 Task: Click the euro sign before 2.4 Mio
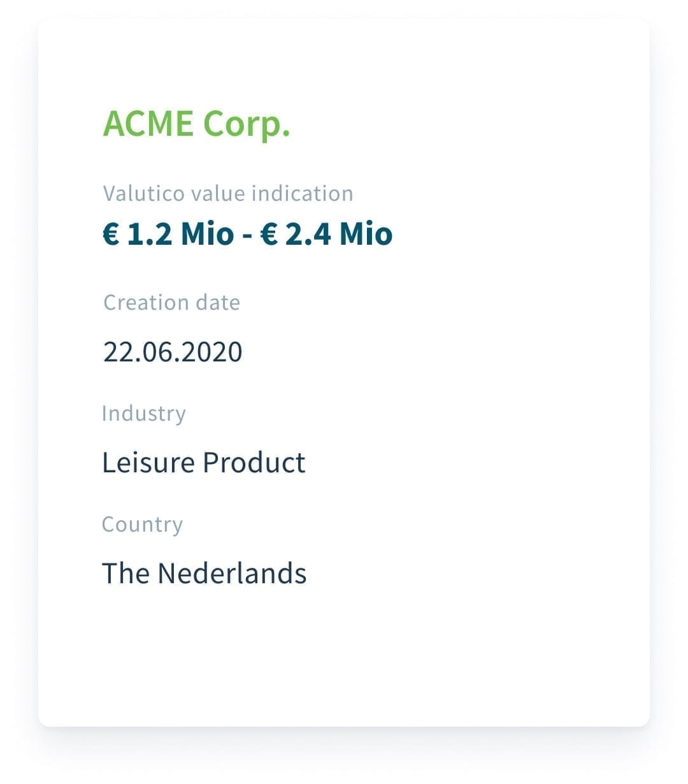tap(269, 235)
